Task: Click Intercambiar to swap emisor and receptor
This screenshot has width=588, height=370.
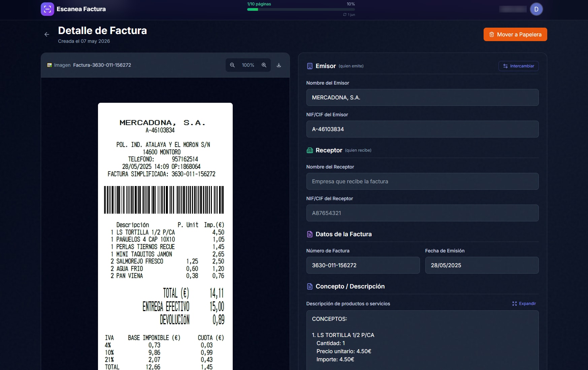Action: point(518,66)
